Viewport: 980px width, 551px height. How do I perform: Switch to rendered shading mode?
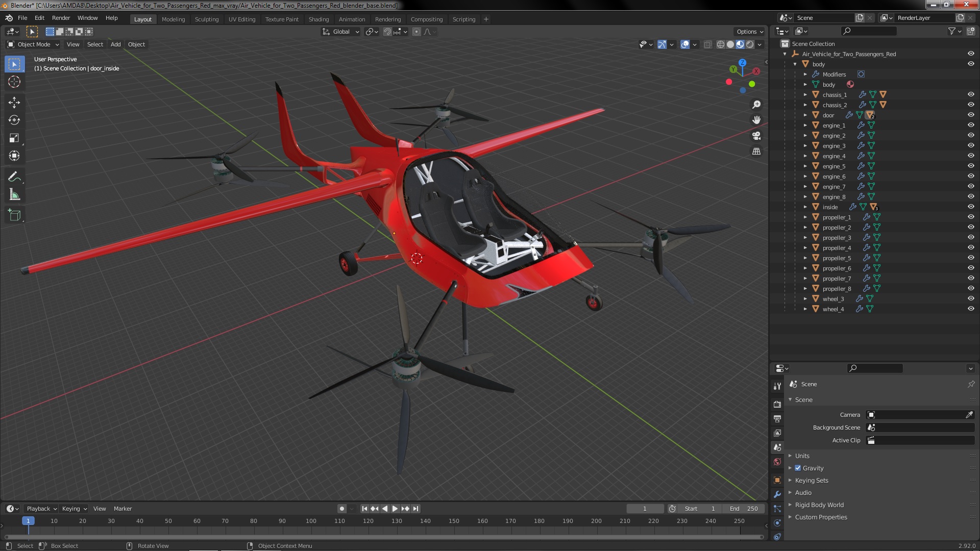pos(750,45)
